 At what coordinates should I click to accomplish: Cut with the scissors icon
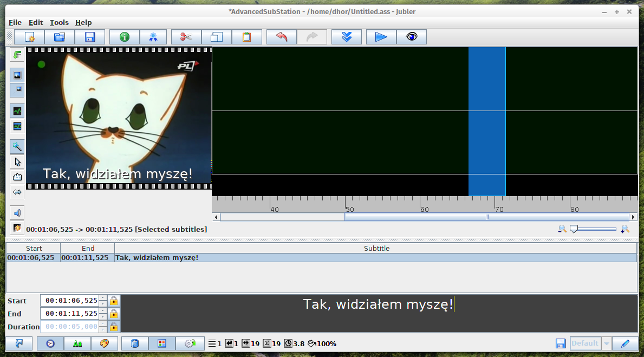click(x=186, y=37)
